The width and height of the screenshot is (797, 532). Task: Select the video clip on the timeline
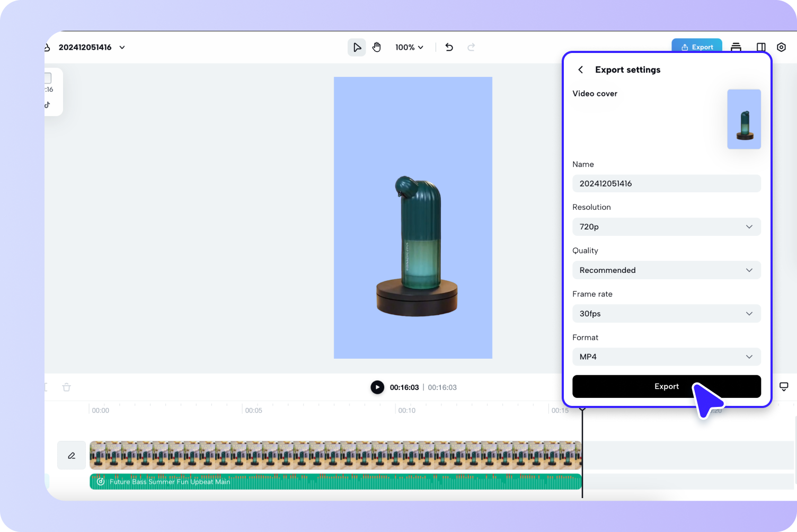coord(336,455)
